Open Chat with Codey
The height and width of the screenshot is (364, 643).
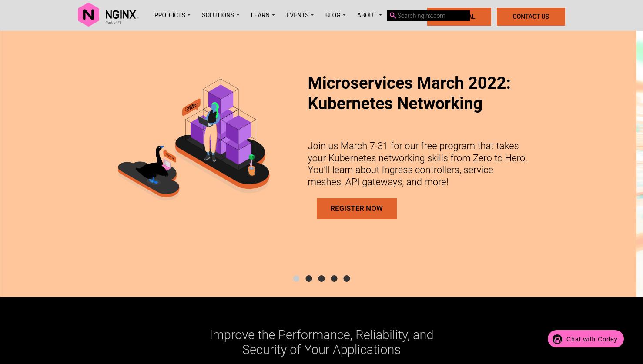click(586, 339)
